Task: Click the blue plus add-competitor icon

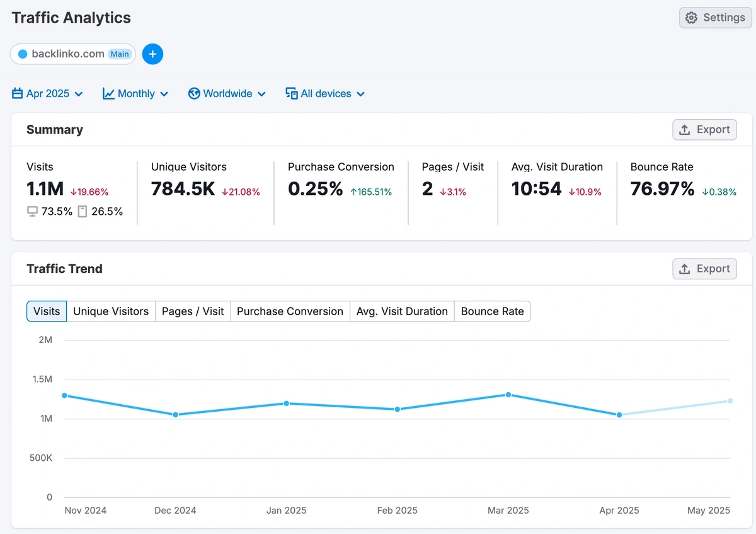Action: click(152, 54)
